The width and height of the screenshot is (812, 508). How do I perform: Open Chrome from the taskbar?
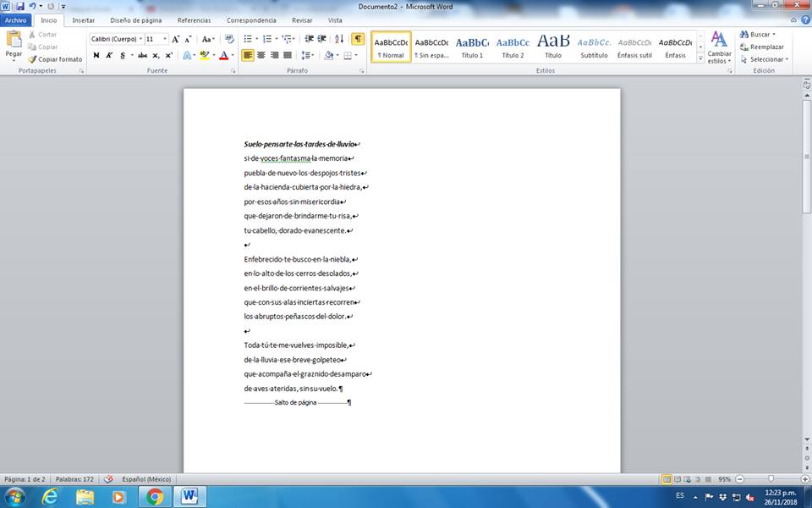click(154, 496)
